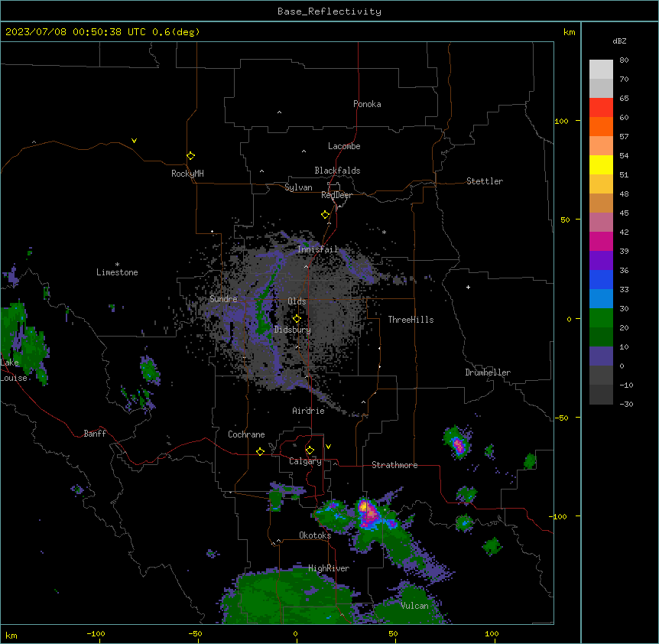Click the orange 57-60 dBZ legend swatch

pyautogui.click(x=601, y=126)
